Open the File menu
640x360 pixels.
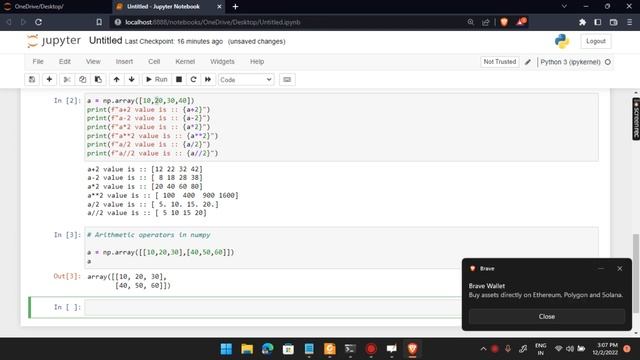tap(38, 62)
